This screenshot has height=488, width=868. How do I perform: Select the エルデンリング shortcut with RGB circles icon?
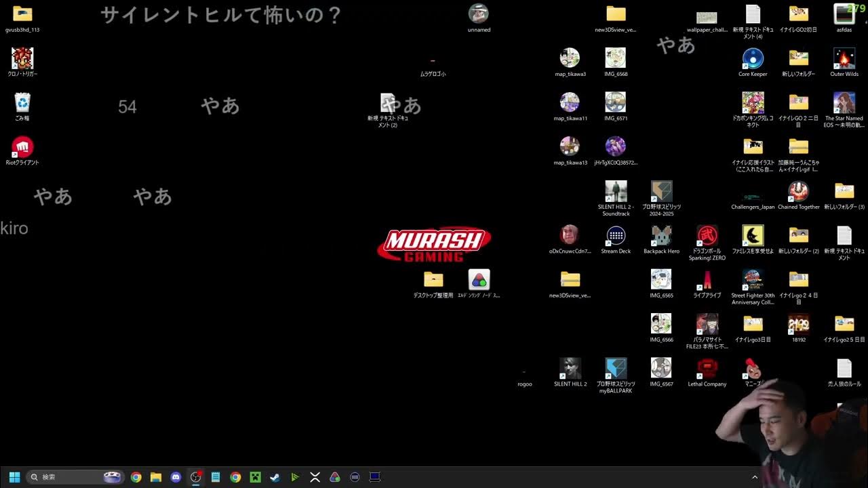tap(479, 279)
